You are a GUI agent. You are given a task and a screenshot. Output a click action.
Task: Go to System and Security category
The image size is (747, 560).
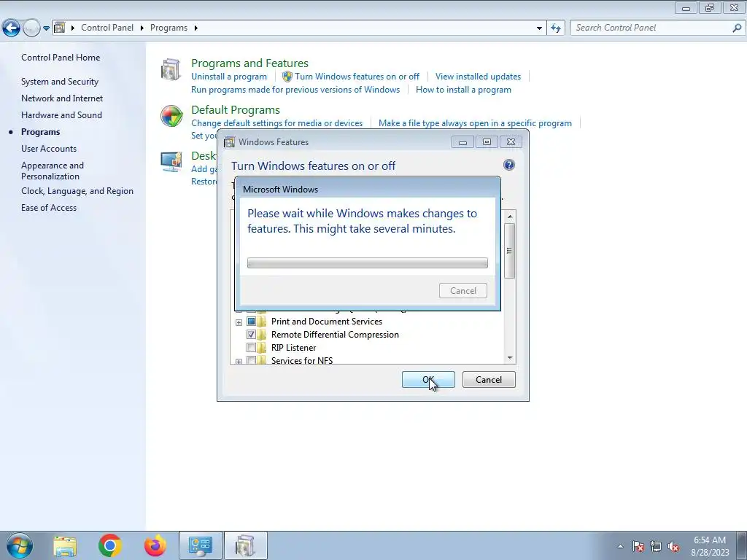60,82
